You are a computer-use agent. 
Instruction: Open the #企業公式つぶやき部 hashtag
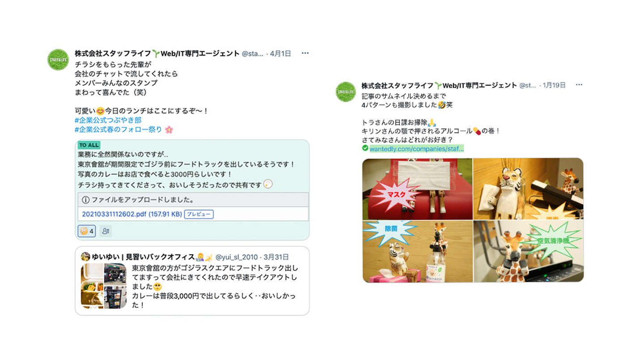coord(108,120)
